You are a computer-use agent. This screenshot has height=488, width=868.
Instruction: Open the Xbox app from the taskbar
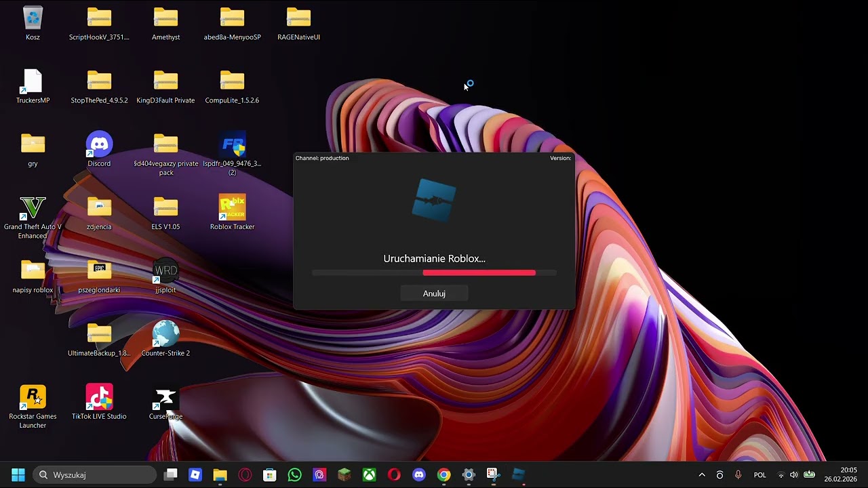[x=369, y=475]
